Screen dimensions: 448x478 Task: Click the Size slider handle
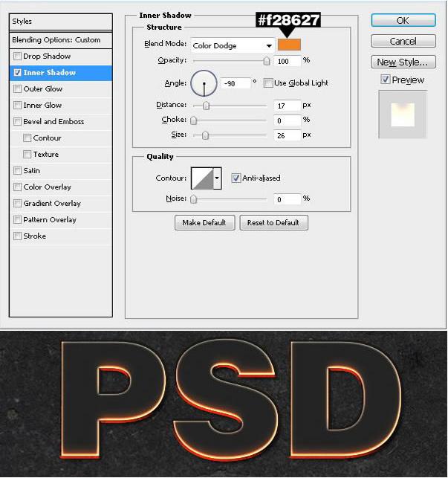pyautogui.click(x=205, y=135)
